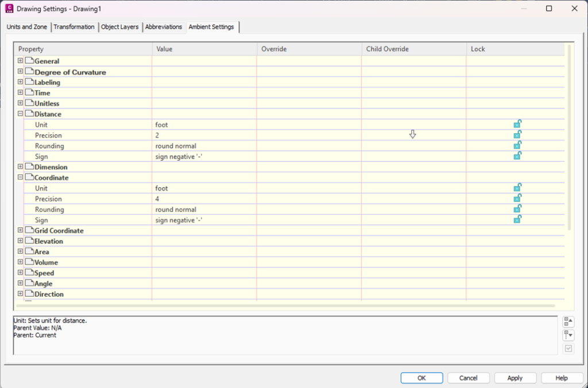
Task: Click the Apply button
Action: click(x=514, y=378)
